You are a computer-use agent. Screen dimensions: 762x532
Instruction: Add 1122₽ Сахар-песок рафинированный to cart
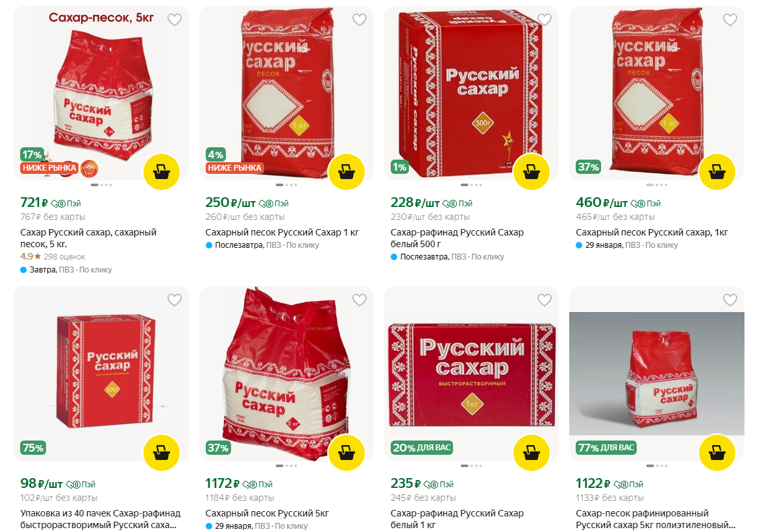coord(717,453)
